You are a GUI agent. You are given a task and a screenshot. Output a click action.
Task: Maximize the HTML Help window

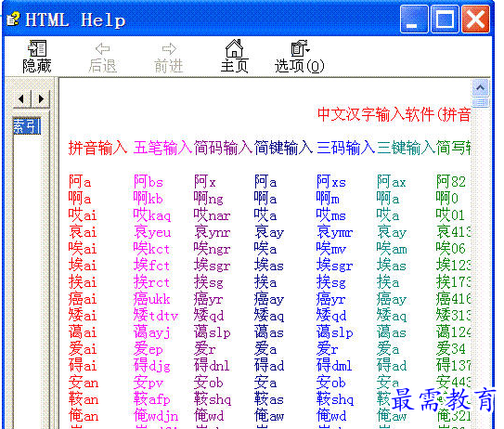(x=445, y=19)
